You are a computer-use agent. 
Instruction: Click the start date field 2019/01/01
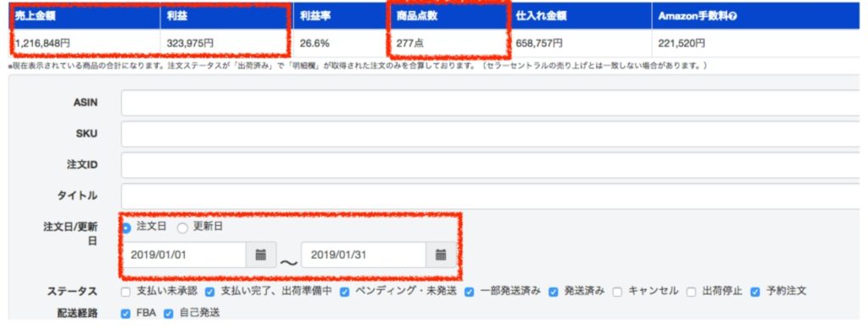click(x=184, y=255)
